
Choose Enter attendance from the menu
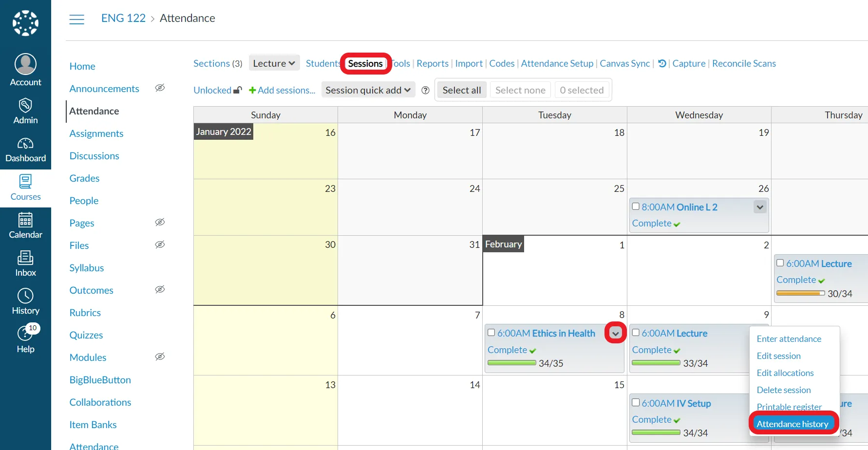pos(789,339)
